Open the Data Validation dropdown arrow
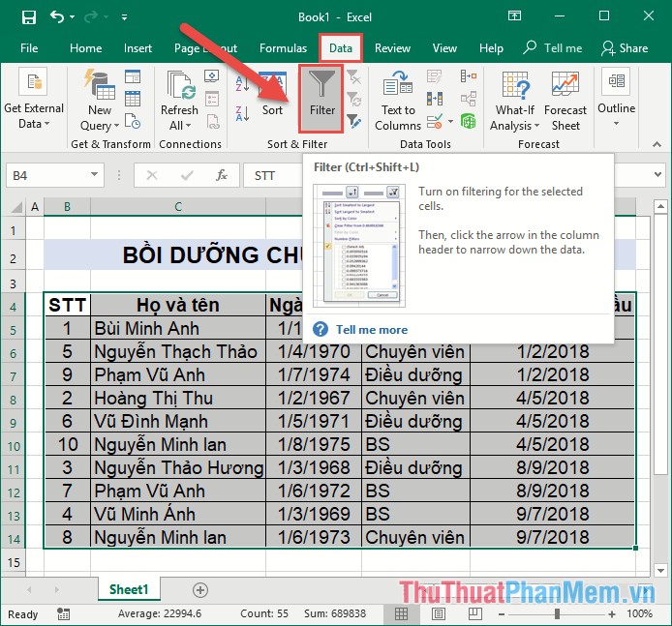The image size is (672, 626). point(450,122)
